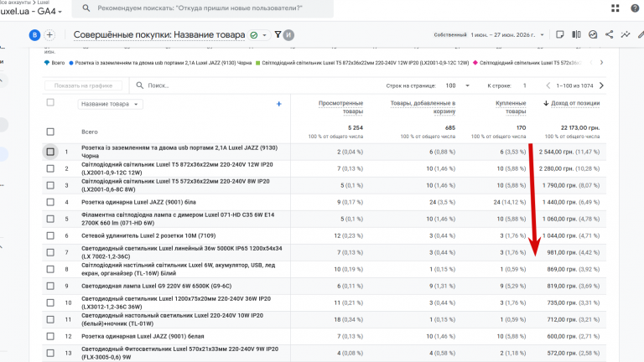
Task: Focus the top search bar field
Action: pos(202,8)
